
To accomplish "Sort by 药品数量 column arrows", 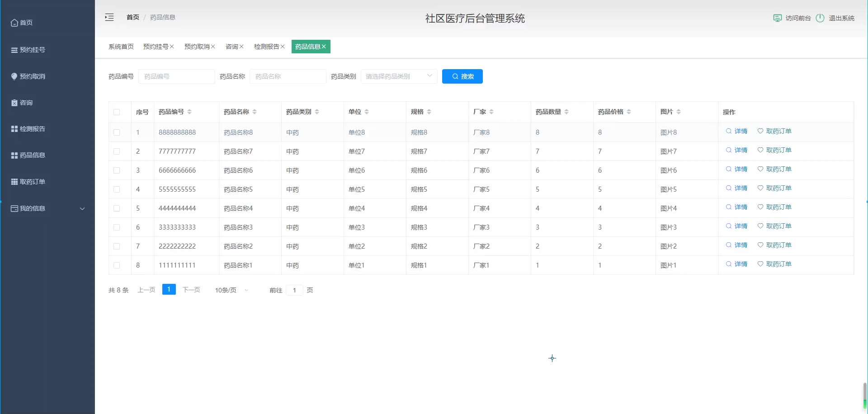I will 566,112.
